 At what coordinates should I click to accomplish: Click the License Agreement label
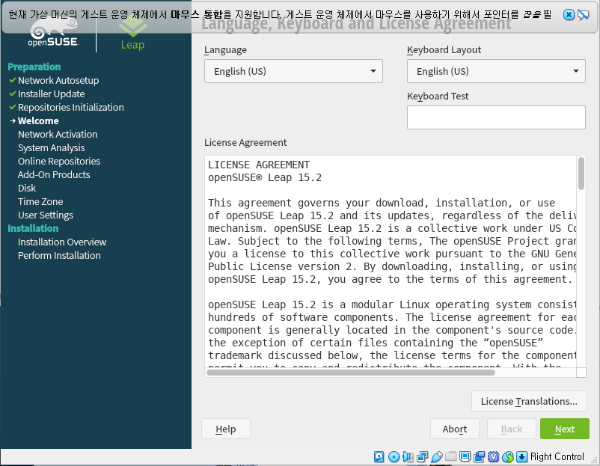(x=245, y=142)
